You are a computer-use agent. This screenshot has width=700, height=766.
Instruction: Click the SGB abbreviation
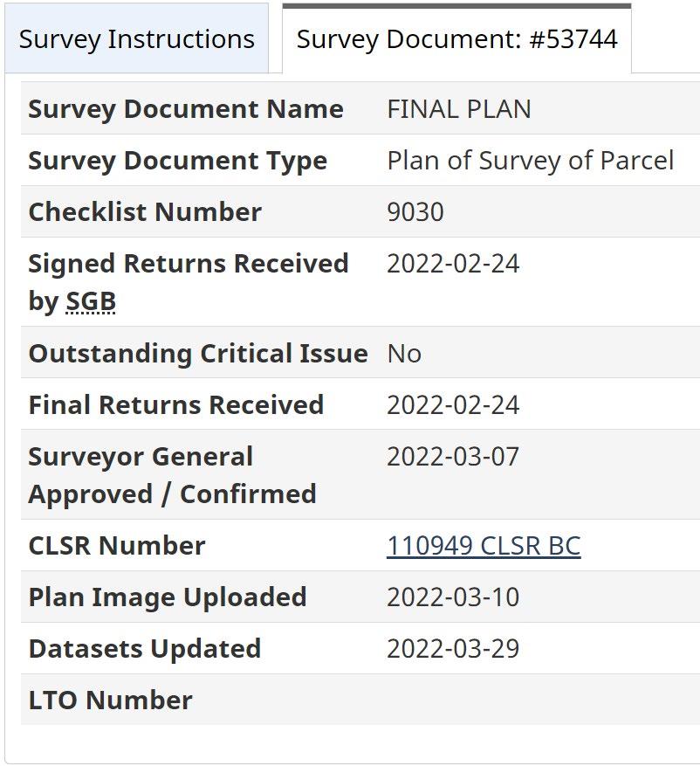click(x=91, y=301)
